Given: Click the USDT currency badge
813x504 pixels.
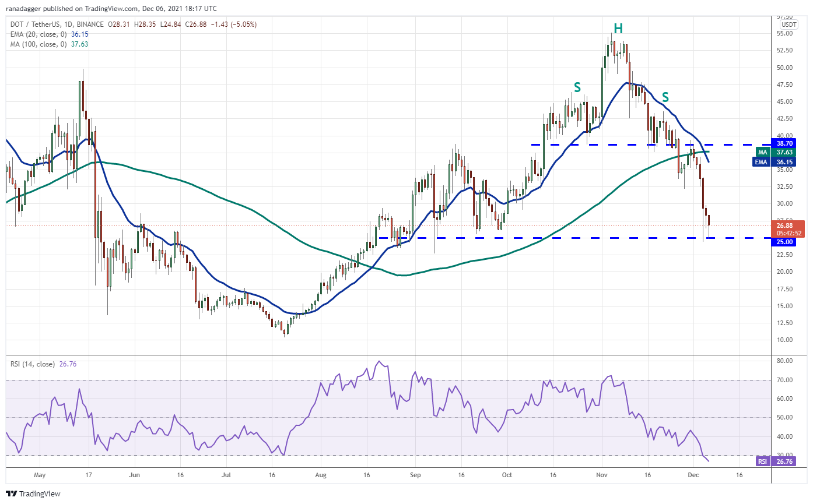Looking at the screenshot, I should (x=789, y=24).
